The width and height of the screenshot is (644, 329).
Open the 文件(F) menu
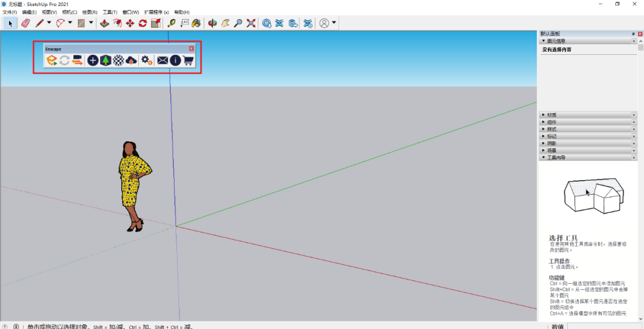[10, 12]
